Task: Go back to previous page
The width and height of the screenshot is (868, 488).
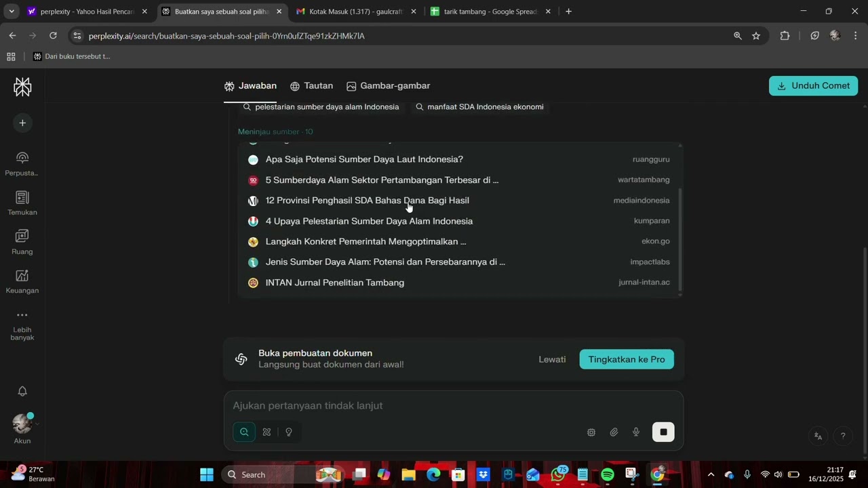Action: pos(13,36)
